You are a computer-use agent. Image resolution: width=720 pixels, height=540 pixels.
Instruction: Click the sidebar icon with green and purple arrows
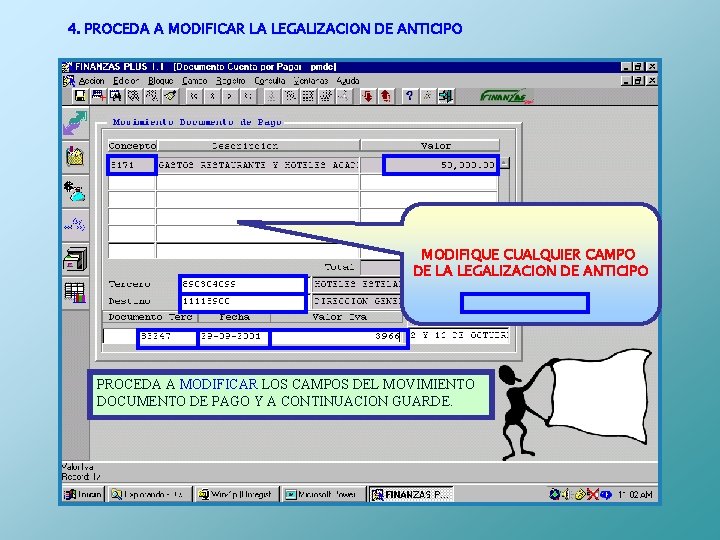point(75,124)
